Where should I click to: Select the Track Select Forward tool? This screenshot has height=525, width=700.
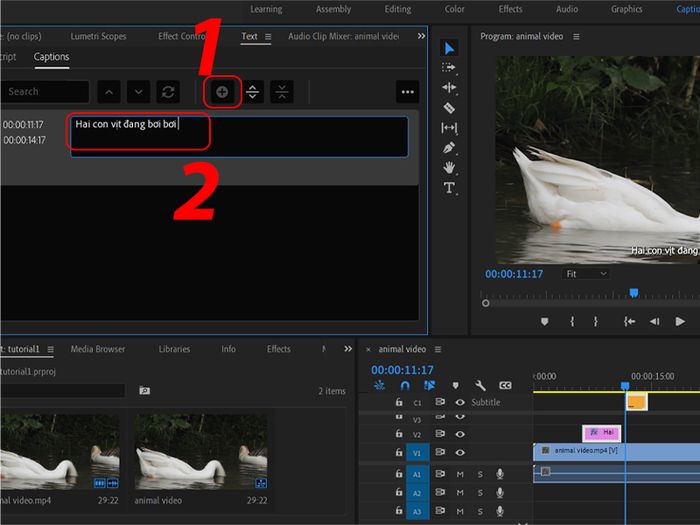click(449, 67)
